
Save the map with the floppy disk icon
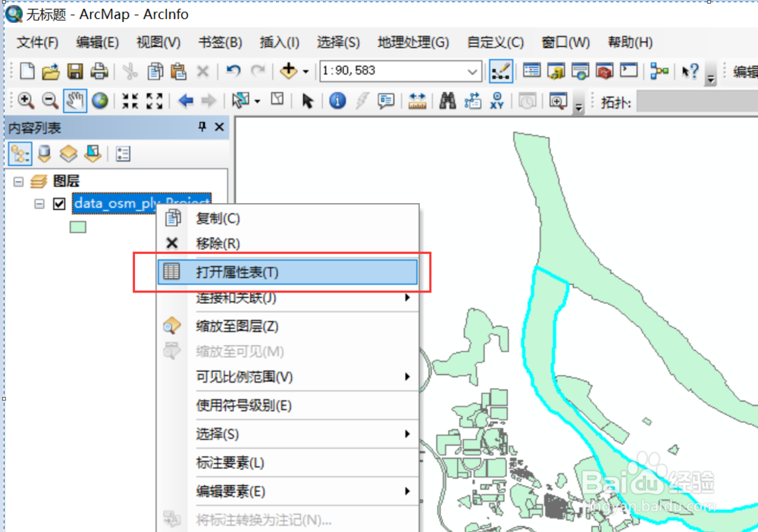click(x=75, y=71)
